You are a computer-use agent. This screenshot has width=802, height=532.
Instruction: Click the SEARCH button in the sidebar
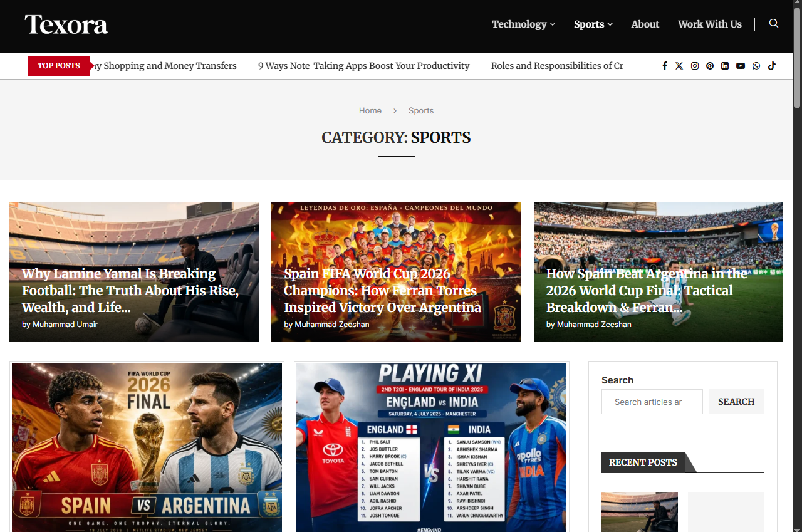pos(736,402)
